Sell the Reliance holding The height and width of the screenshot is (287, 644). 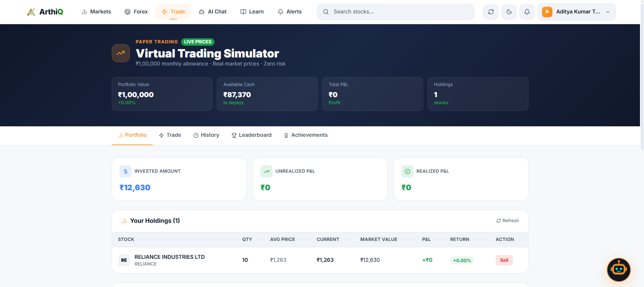pyautogui.click(x=504, y=260)
